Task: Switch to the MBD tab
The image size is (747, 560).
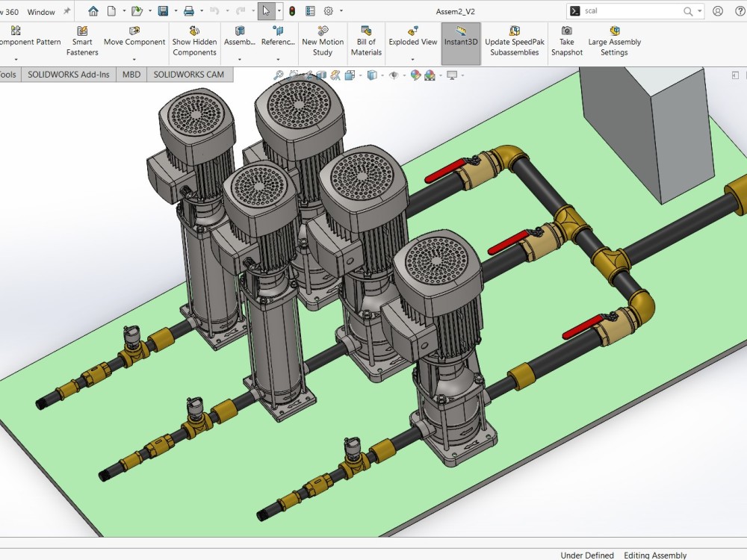Action: click(131, 75)
